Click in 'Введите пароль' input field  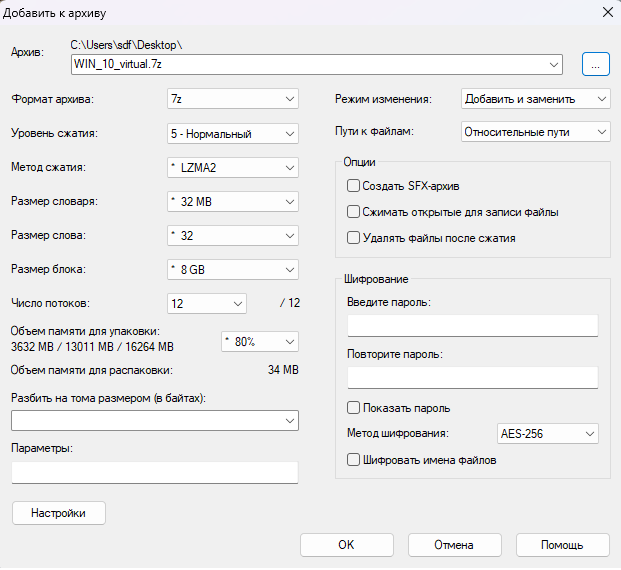tap(472, 326)
